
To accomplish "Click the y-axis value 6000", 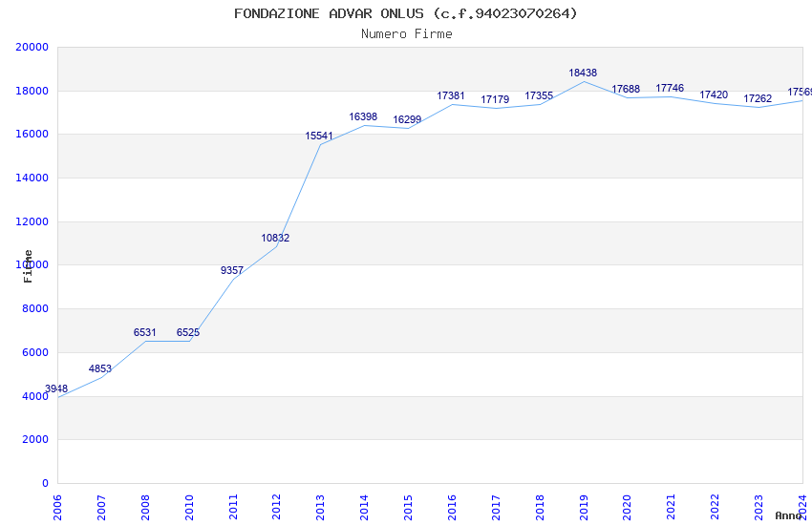I will (35, 353).
